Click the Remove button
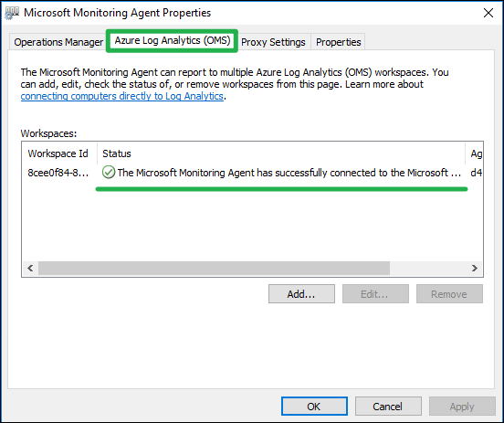 click(x=449, y=293)
